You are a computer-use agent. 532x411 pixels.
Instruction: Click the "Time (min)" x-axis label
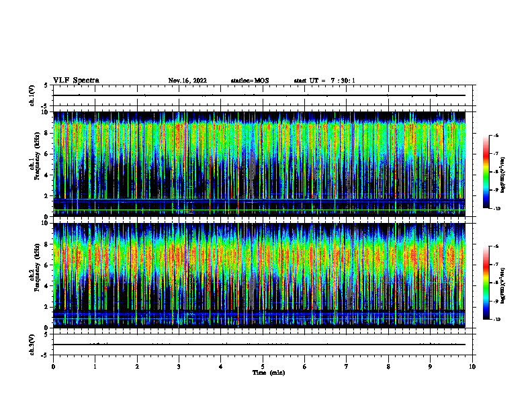[x=269, y=373]
